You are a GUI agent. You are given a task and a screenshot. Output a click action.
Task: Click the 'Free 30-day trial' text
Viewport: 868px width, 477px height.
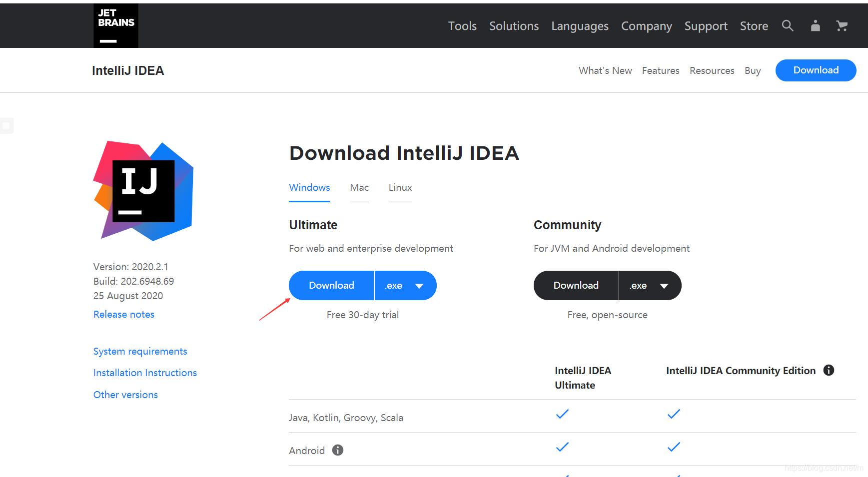(363, 315)
